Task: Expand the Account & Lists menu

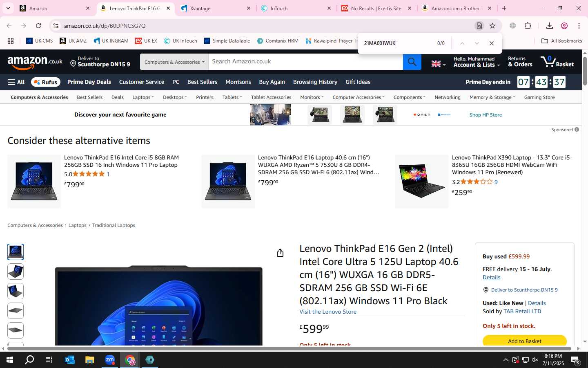Action: (x=477, y=62)
